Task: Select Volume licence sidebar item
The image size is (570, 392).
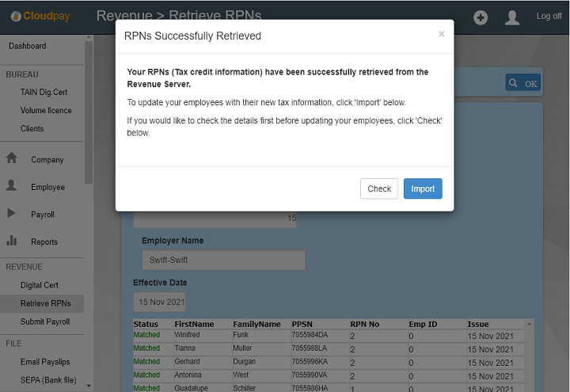Action: click(46, 110)
